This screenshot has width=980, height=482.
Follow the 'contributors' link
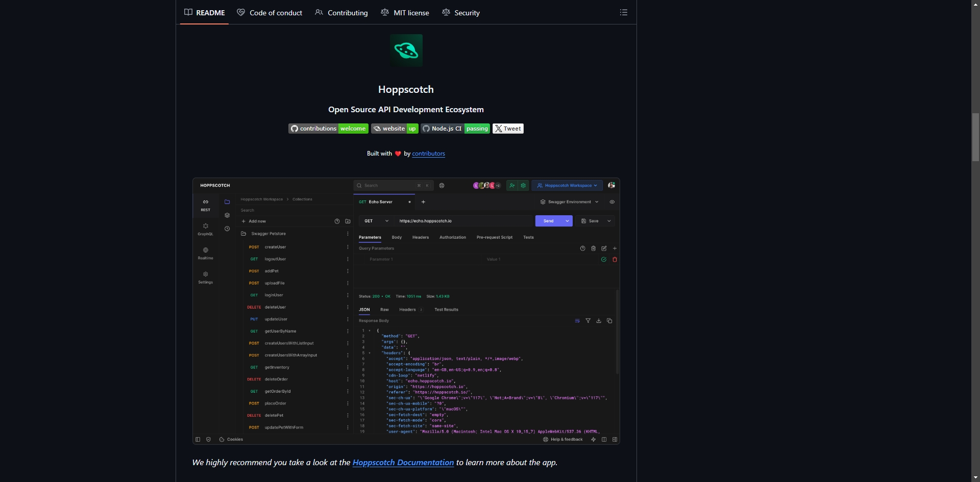[428, 154]
